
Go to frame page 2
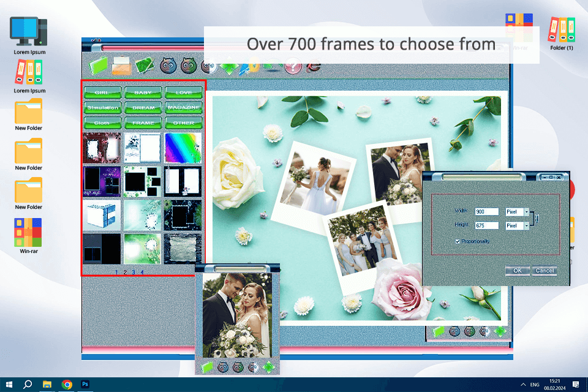pyautogui.click(x=125, y=273)
